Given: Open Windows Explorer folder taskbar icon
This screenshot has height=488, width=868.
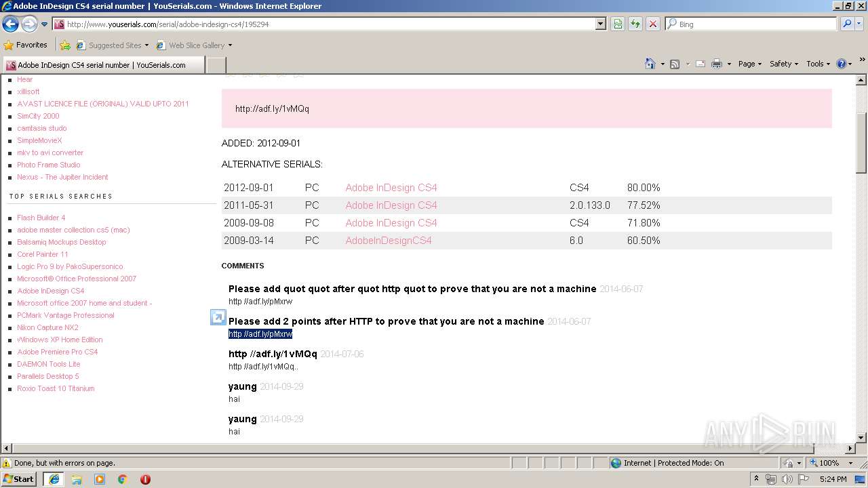Looking at the screenshot, I should click(77, 479).
